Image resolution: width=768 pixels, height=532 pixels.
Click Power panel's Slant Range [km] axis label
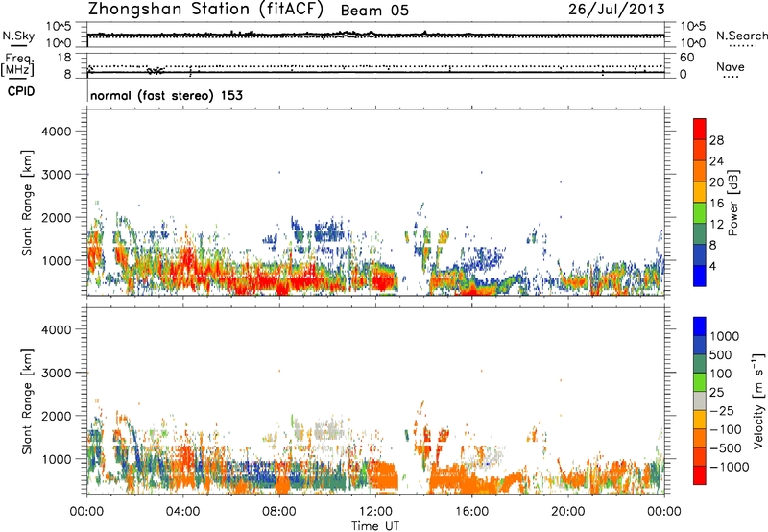pyautogui.click(x=27, y=203)
